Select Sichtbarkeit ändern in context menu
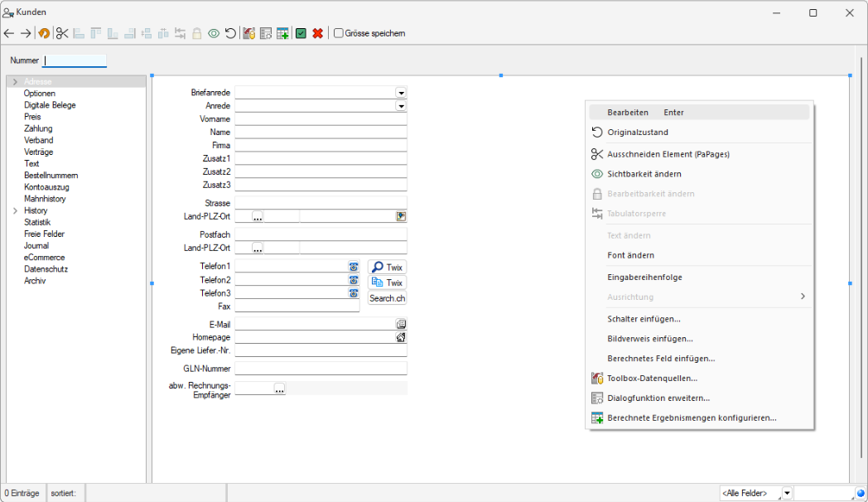The height and width of the screenshot is (502, 868). click(644, 174)
